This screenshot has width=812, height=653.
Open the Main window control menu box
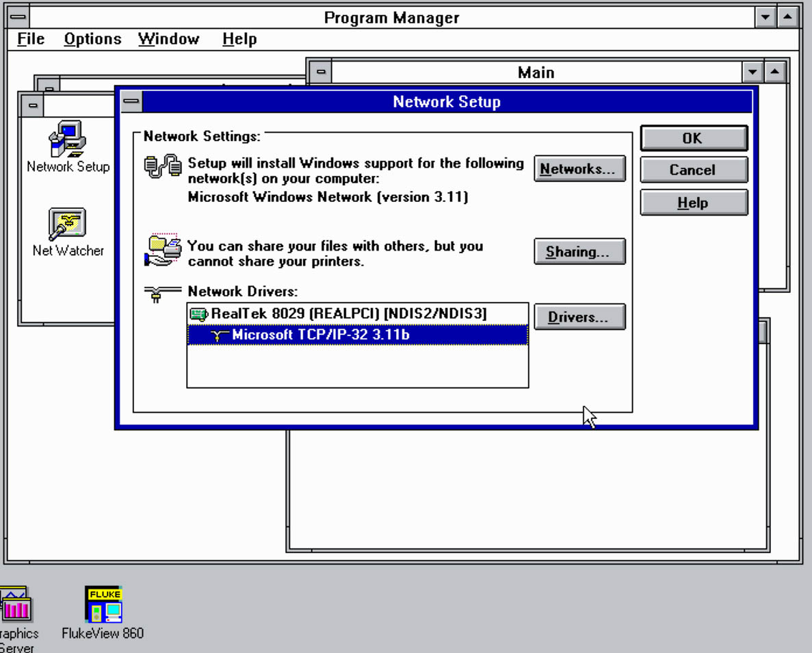point(321,72)
